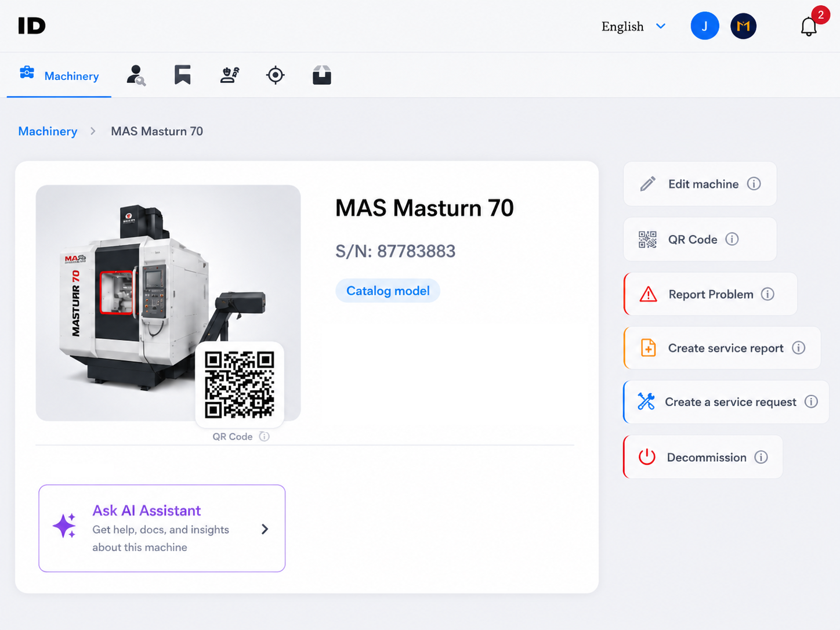Open notifications bell with 2 alerts

pos(809,27)
